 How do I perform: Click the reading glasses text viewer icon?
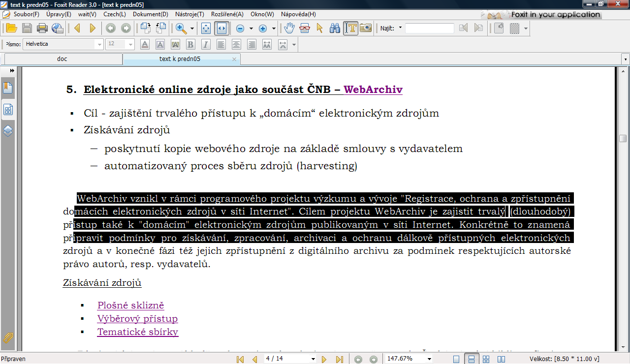point(305,28)
